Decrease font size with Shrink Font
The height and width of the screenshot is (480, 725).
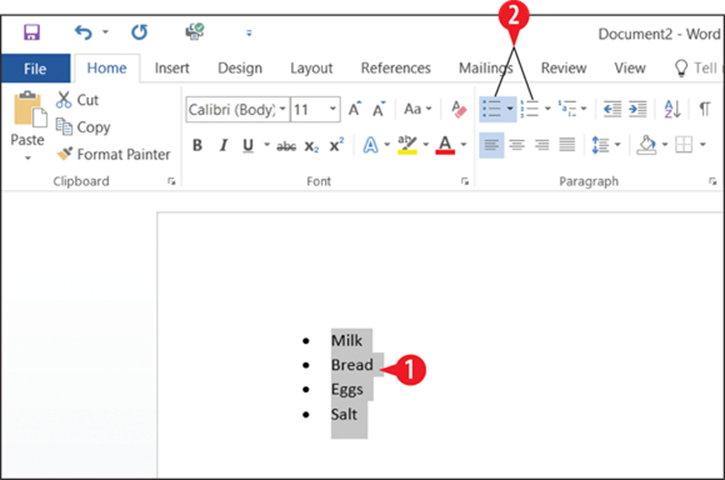(379, 109)
